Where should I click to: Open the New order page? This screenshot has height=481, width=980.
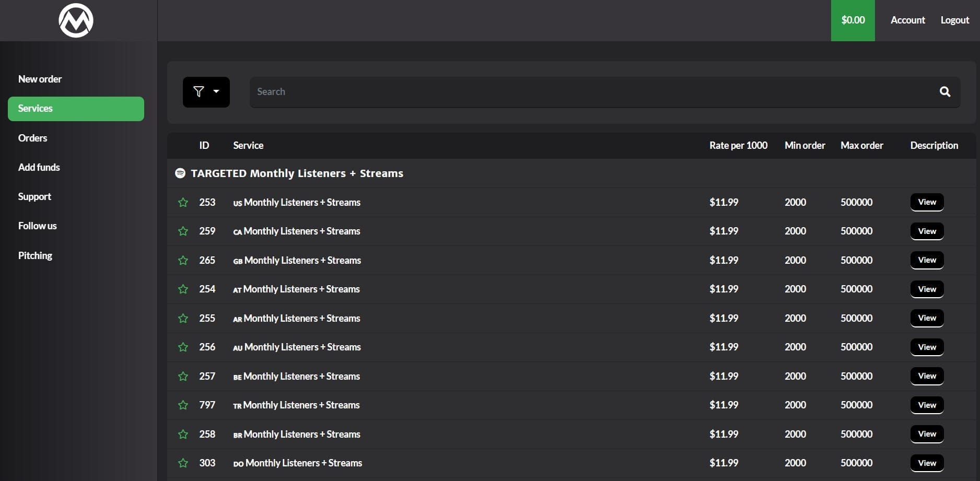[x=40, y=79]
